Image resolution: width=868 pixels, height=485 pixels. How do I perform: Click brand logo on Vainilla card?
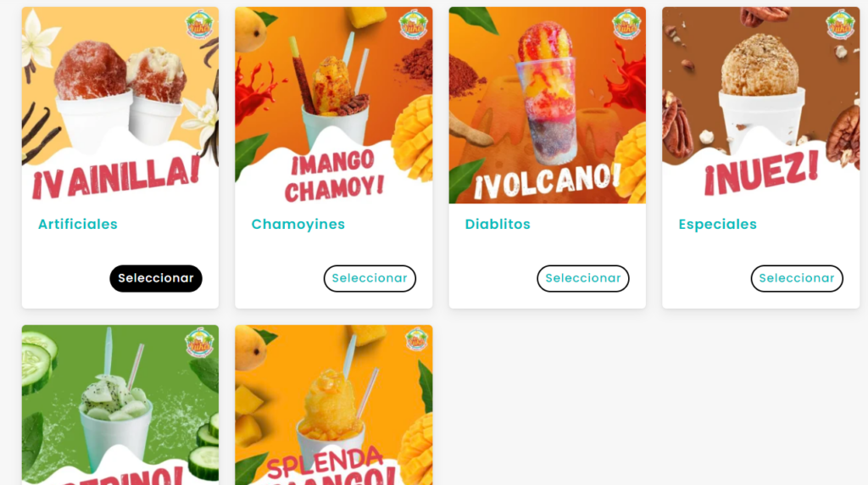coord(199,25)
